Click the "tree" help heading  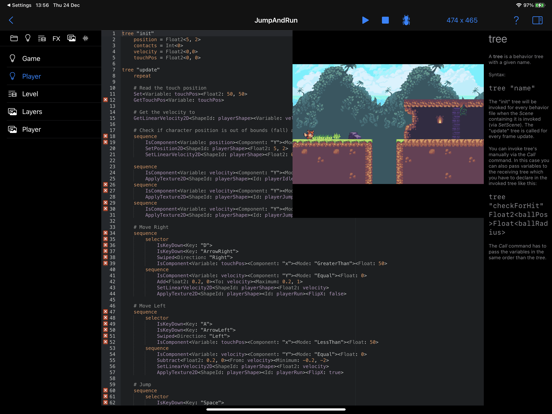[498, 39]
